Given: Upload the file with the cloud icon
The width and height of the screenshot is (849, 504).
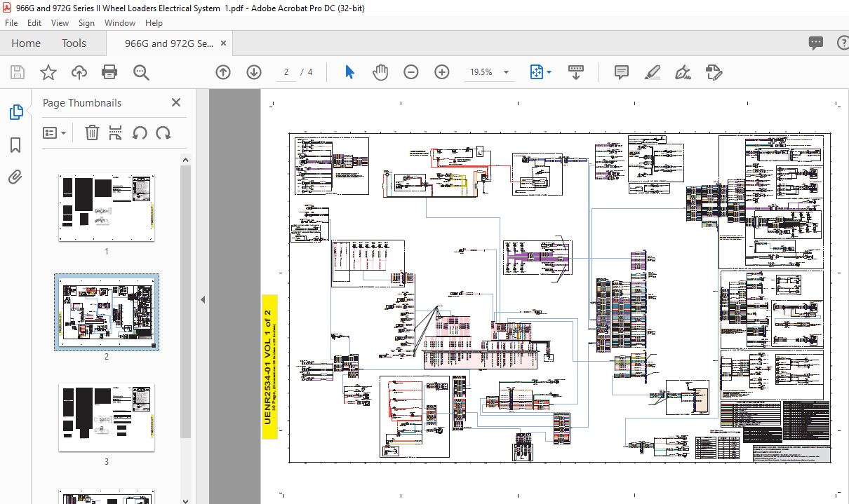Looking at the screenshot, I should pyautogui.click(x=79, y=72).
